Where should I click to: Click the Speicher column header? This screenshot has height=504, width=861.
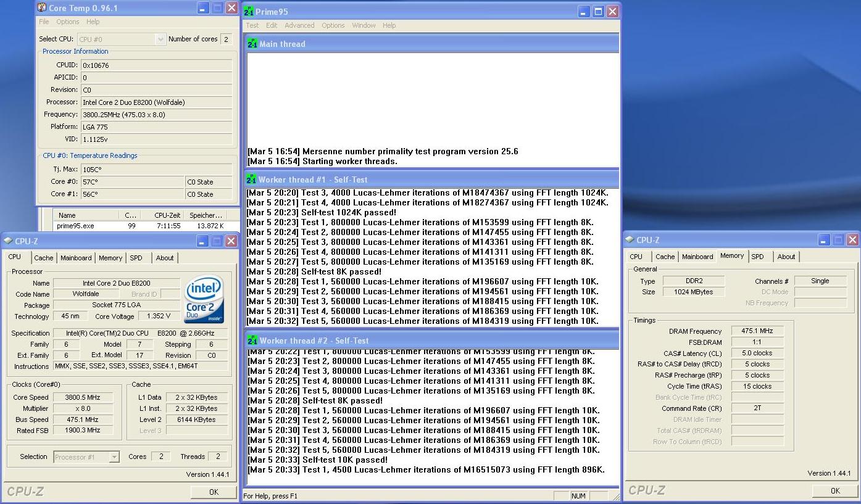tap(206, 215)
